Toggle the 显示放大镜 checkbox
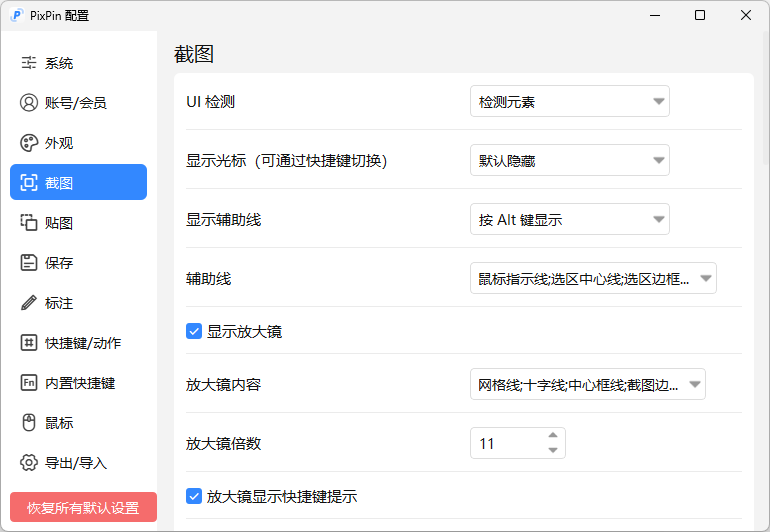 194,331
